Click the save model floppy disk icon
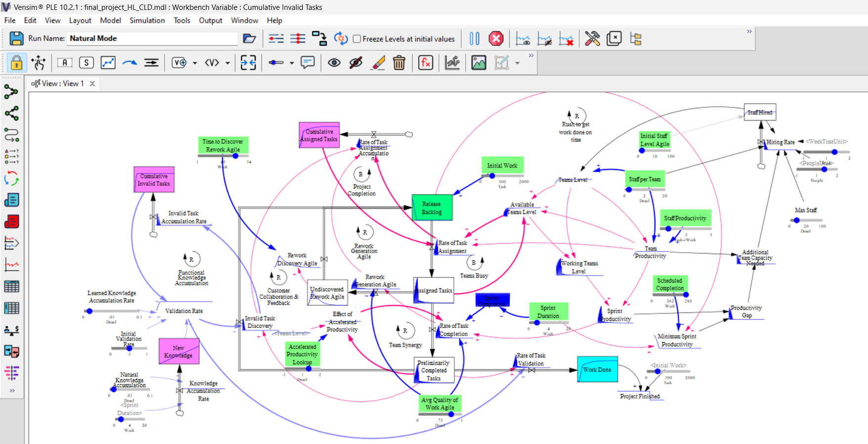The width and height of the screenshot is (868, 444). [16, 39]
